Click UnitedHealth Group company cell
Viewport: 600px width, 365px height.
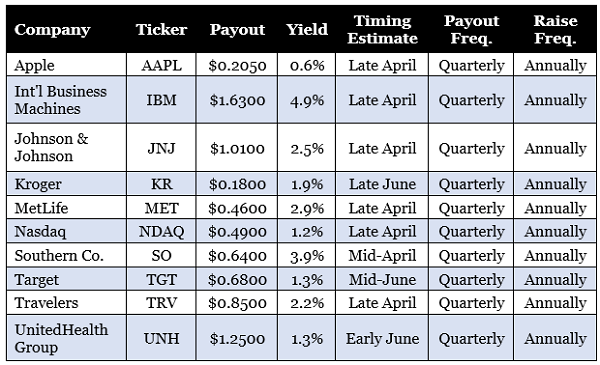pyautogui.click(x=66, y=338)
